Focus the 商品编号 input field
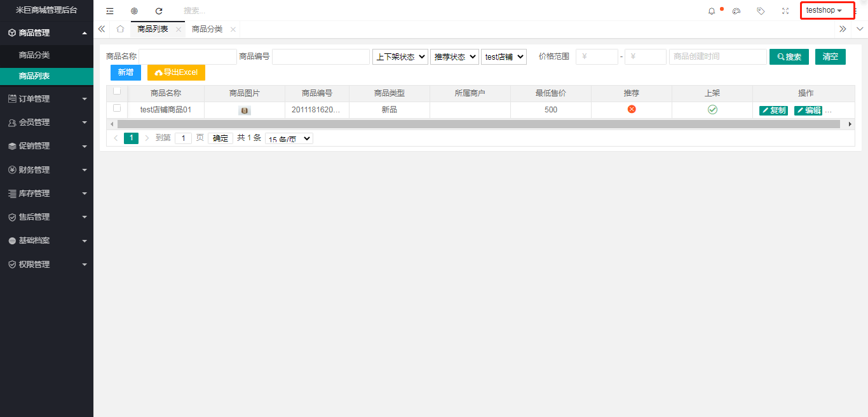Viewport: 868px width, 417px height. 321,56
